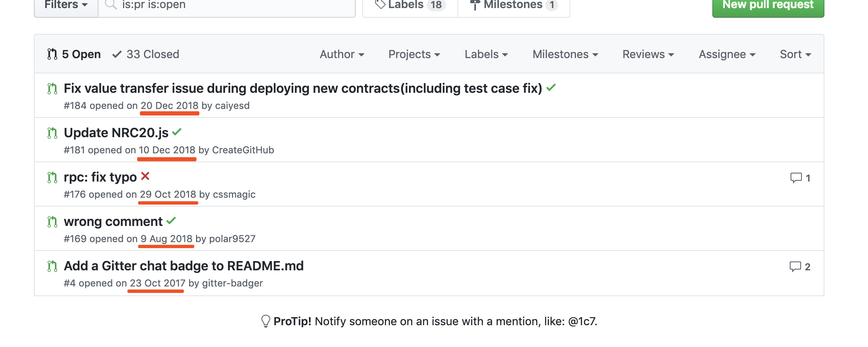Viewport: 868px width, 347px height.
Task: Click green check status on Update NRC20.js
Action: [177, 132]
